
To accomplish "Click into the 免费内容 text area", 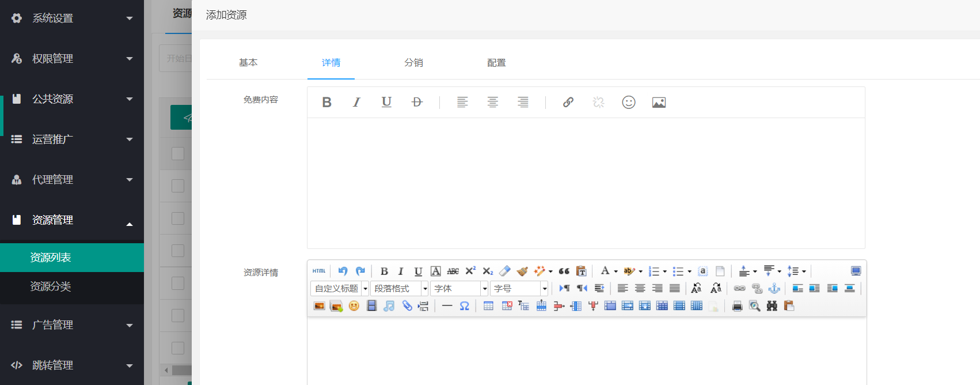I will pos(586,183).
